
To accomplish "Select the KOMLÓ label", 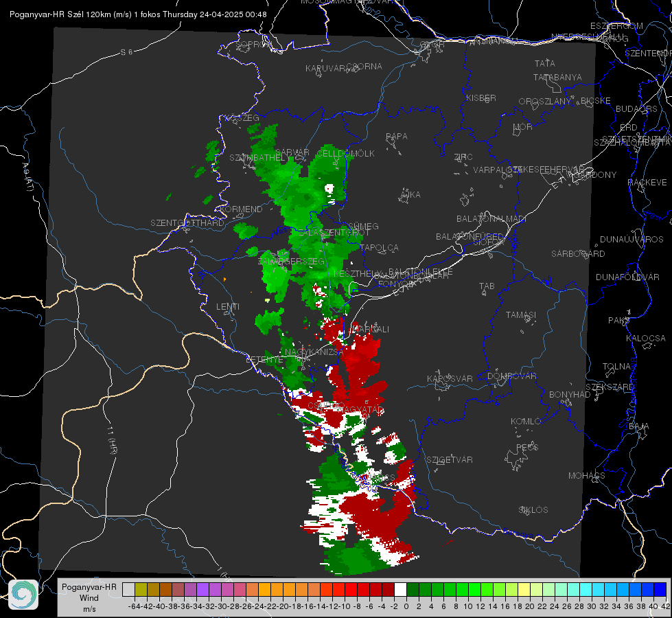I will [x=525, y=422].
